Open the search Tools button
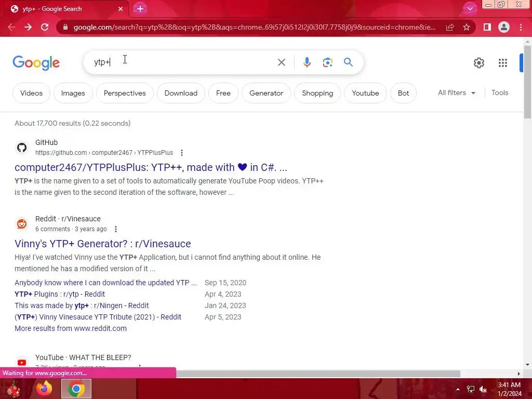 pyautogui.click(x=499, y=92)
